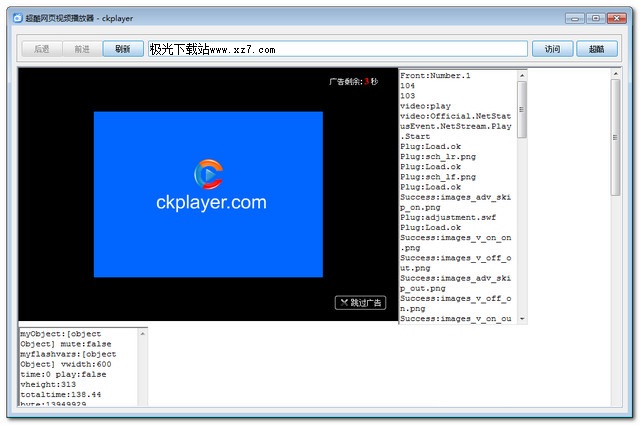Click 'totaltime:138.44' in info box
Screen dimensions: 640x425
(x=61, y=394)
